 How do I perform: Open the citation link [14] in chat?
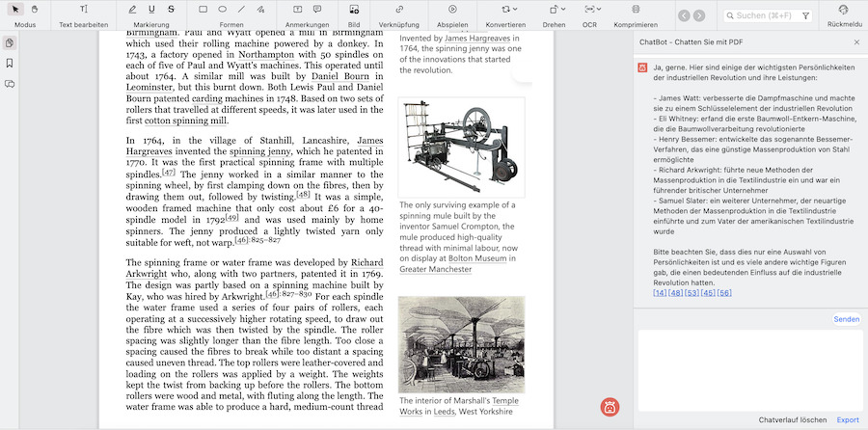click(x=660, y=292)
